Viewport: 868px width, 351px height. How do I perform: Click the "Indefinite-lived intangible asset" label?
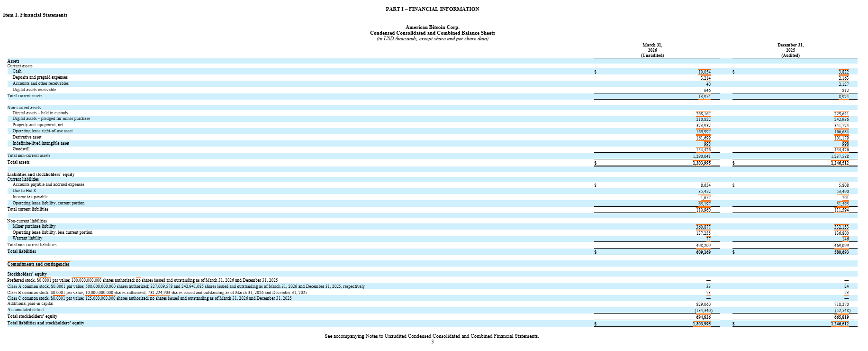(41, 143)
